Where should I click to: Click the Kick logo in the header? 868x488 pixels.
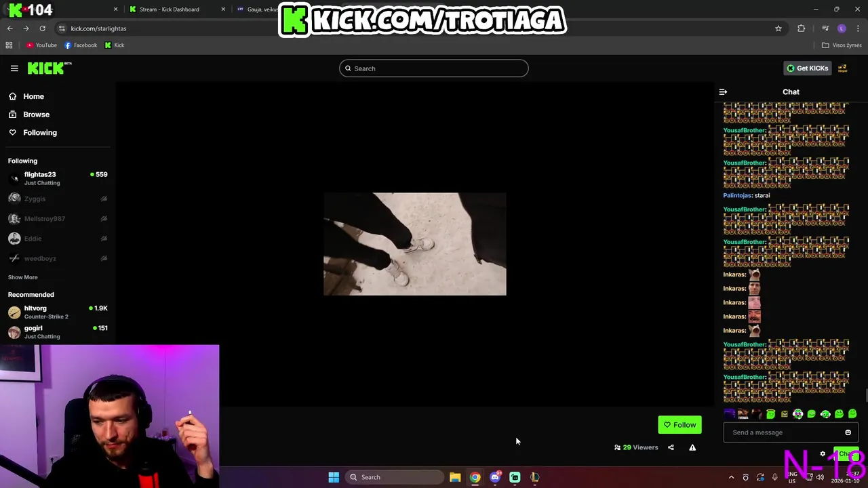50,68
